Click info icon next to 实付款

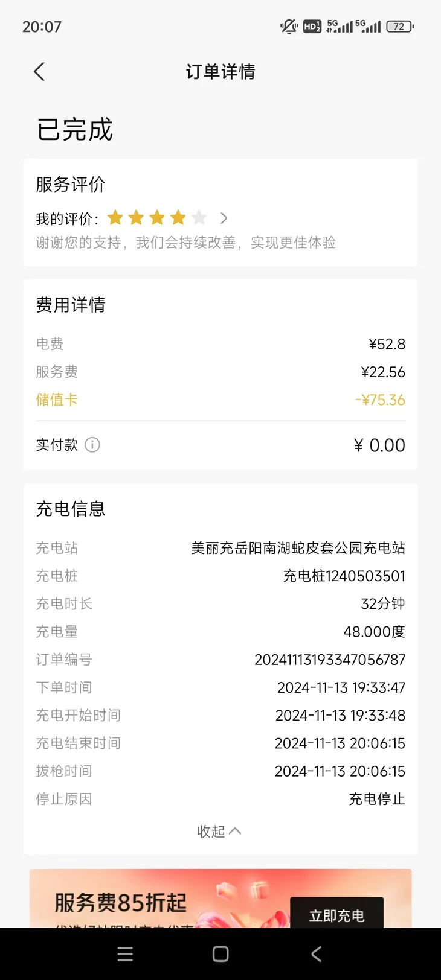pos(92,445)
